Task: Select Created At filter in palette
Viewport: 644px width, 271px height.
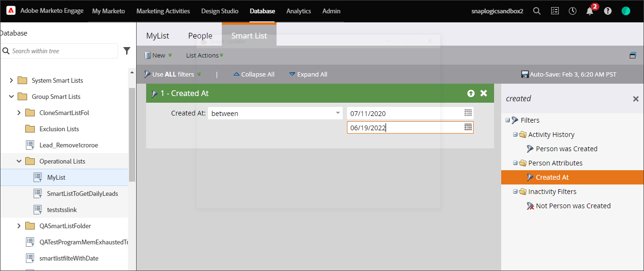Action: tap(572, 177)
